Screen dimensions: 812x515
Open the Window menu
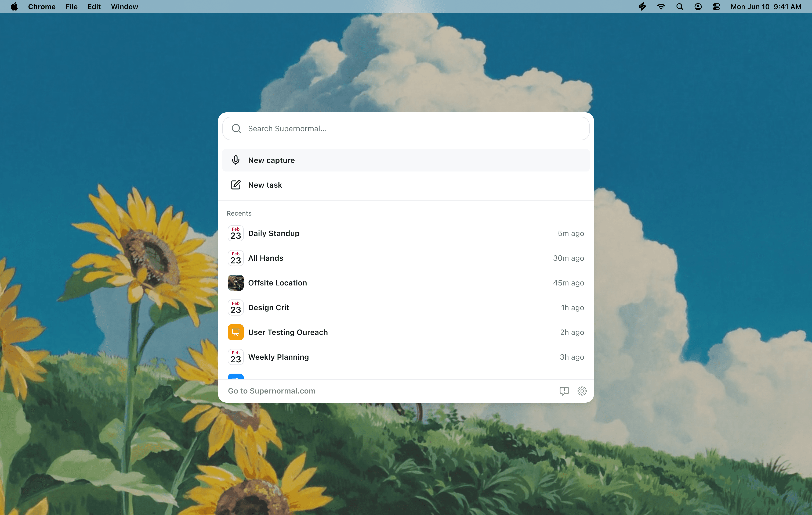(124, 7)
